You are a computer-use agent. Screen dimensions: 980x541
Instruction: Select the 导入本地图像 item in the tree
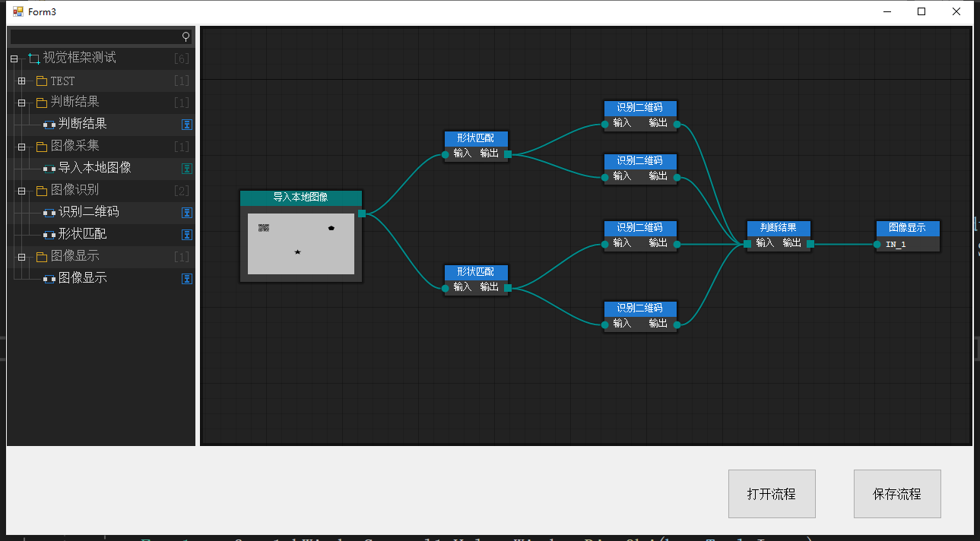click(95, 168)
